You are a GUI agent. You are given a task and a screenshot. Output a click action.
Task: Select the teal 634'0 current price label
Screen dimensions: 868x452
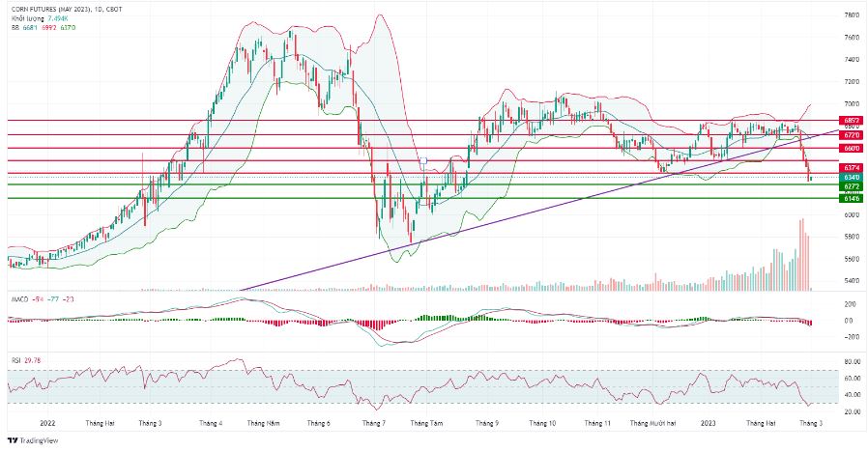(x=851, y=177)
